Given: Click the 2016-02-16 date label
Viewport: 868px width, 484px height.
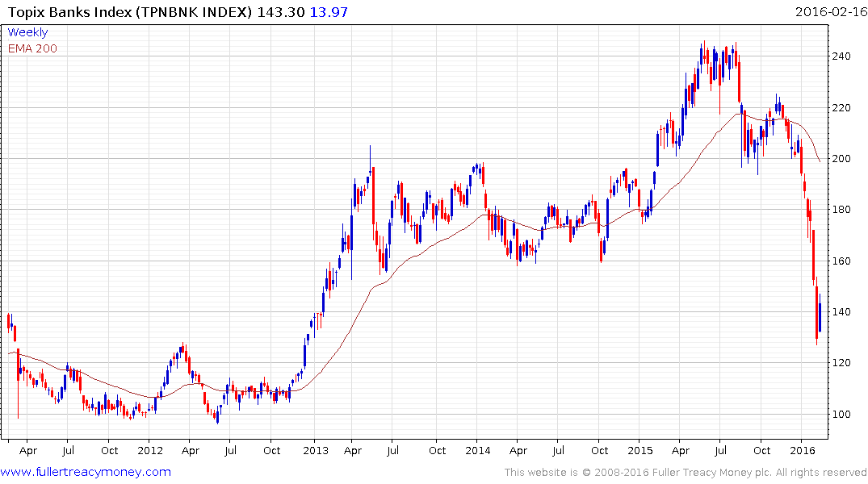Looking at the screenshot, I should (x=831, y=11).
